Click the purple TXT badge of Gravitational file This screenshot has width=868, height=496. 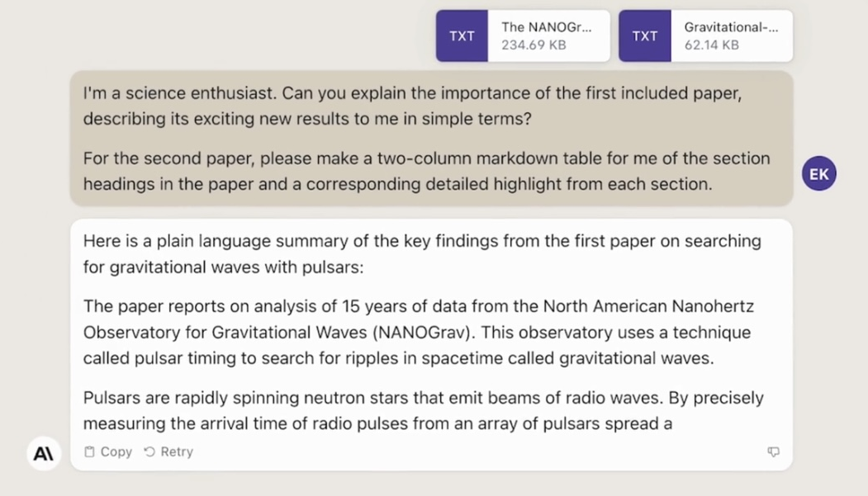(644, 36)
